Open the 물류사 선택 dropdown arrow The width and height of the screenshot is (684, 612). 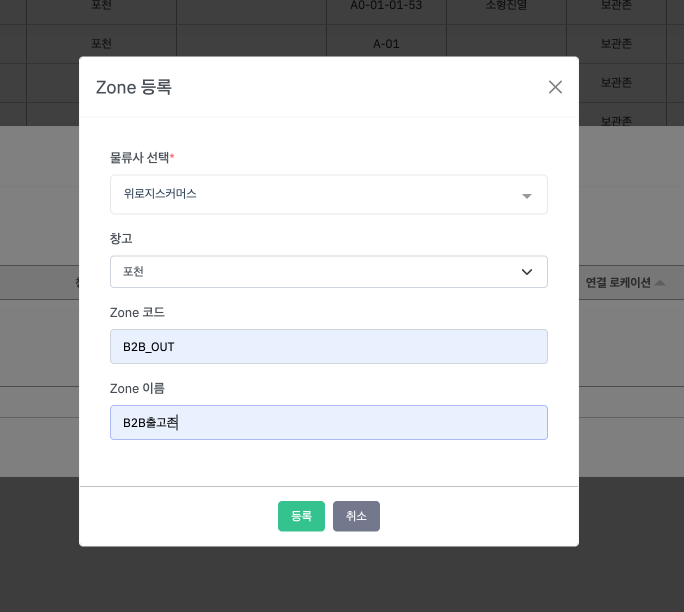(527, 196)
